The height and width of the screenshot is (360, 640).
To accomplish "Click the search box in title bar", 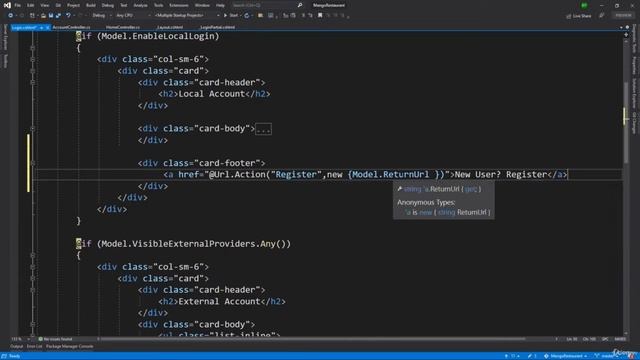I will (267, 5).
